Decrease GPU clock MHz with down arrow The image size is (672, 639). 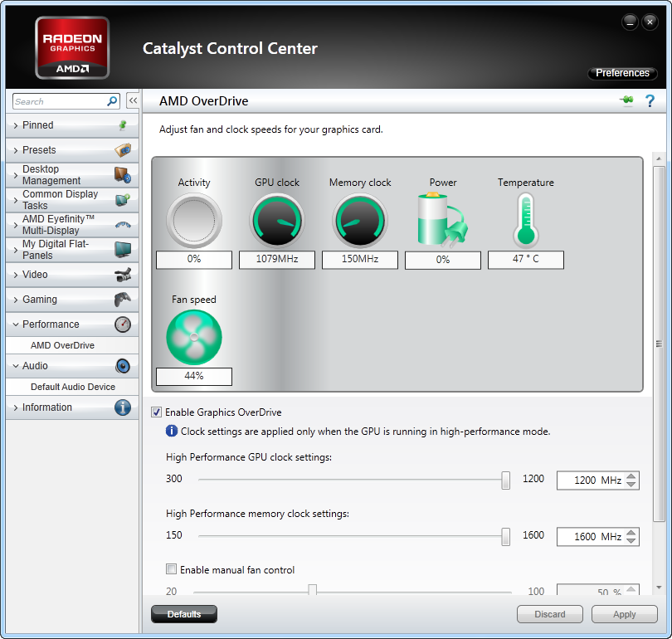(x=631, y=485)
